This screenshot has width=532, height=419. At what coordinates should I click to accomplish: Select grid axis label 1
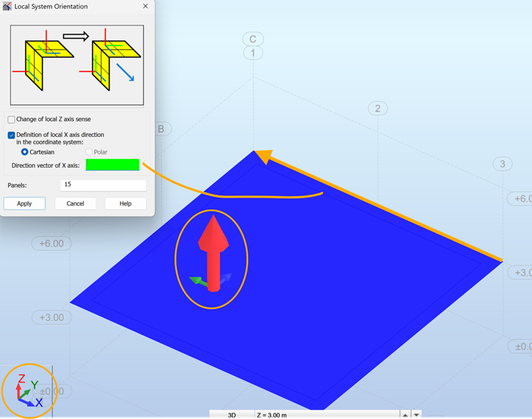(x=253, y=53)
